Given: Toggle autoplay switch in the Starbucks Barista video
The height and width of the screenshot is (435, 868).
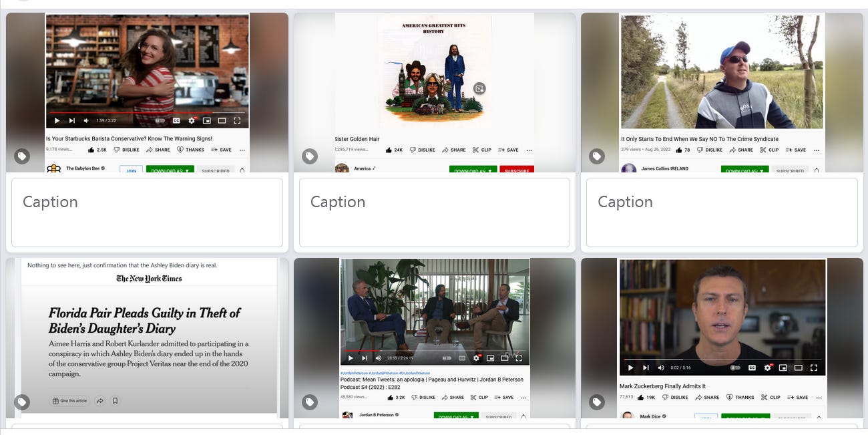Looking at the screenshot, I should tap(160, 121).
